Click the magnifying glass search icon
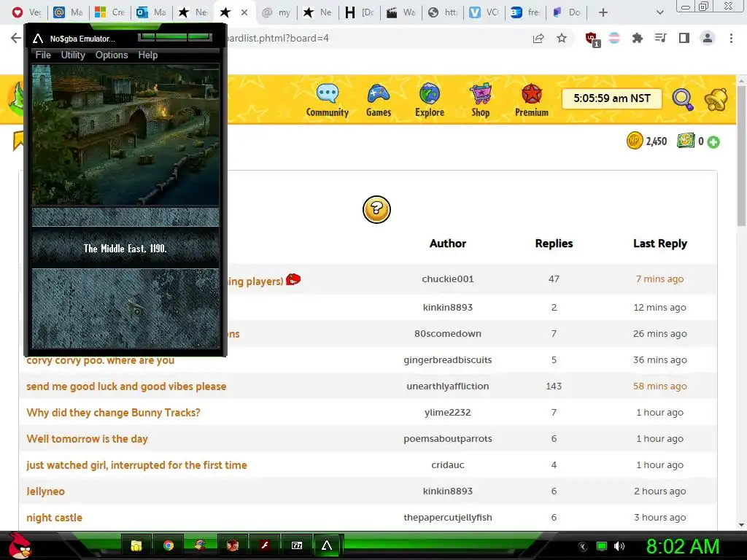This screenshot has width=747, height=560. [683, 99]
